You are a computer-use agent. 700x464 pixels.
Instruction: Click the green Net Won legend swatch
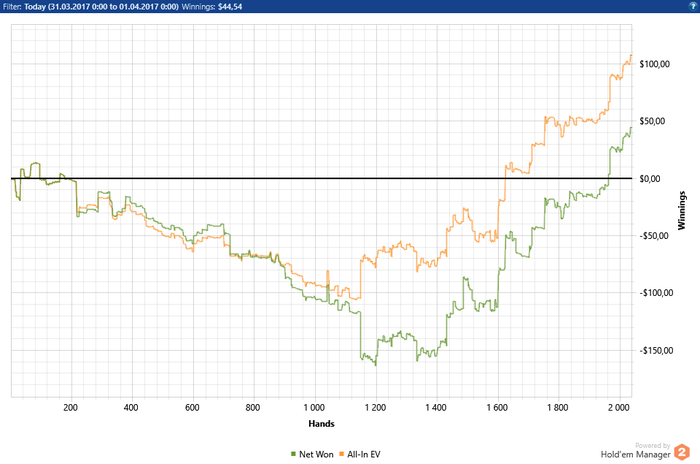(x=293, y=454)
